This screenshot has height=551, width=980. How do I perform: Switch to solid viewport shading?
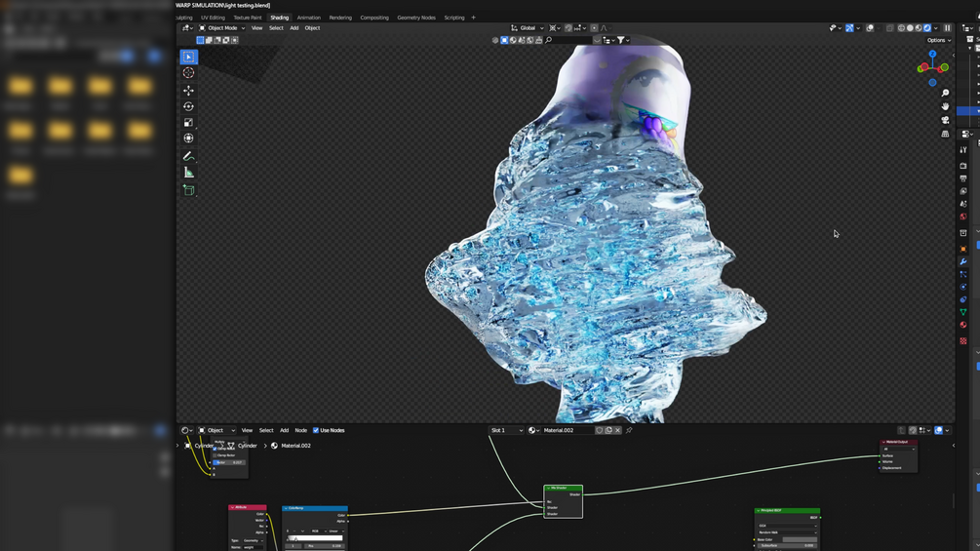click(910, 28)
